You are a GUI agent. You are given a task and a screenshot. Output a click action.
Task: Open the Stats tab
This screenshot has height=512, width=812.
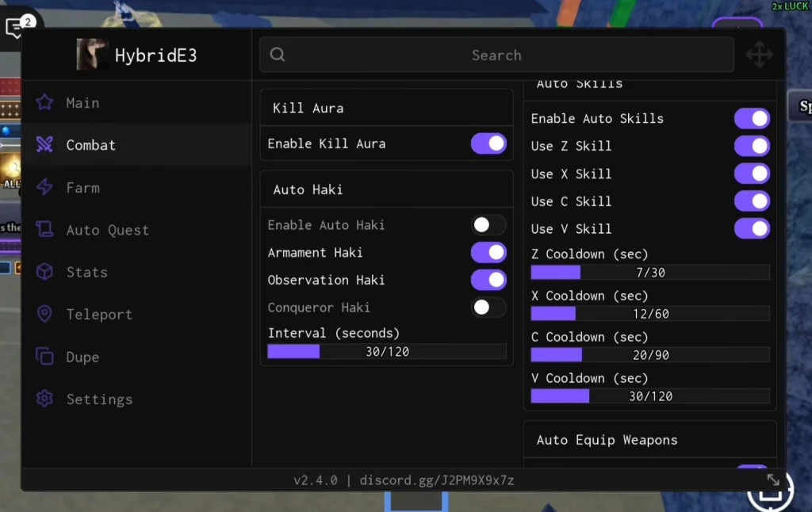click(136, 272)
